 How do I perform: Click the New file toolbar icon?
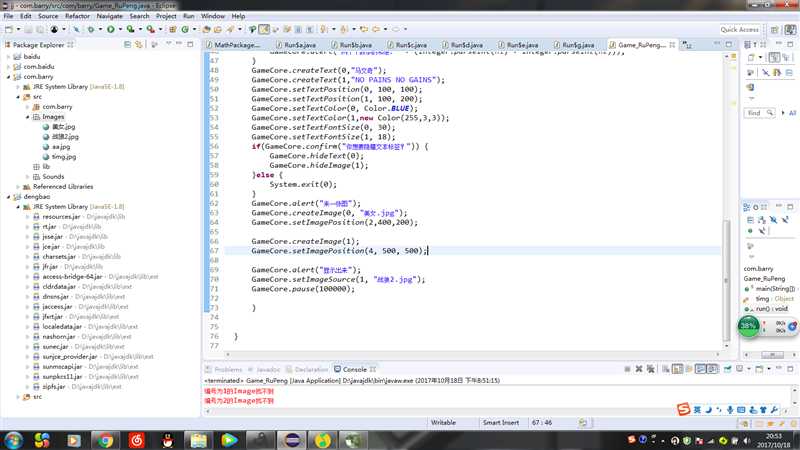pos(9,30)
